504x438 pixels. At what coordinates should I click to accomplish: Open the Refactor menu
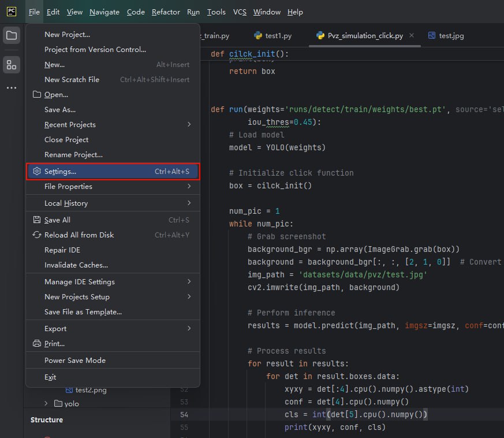pyautogui.click(x=166, y=12)
